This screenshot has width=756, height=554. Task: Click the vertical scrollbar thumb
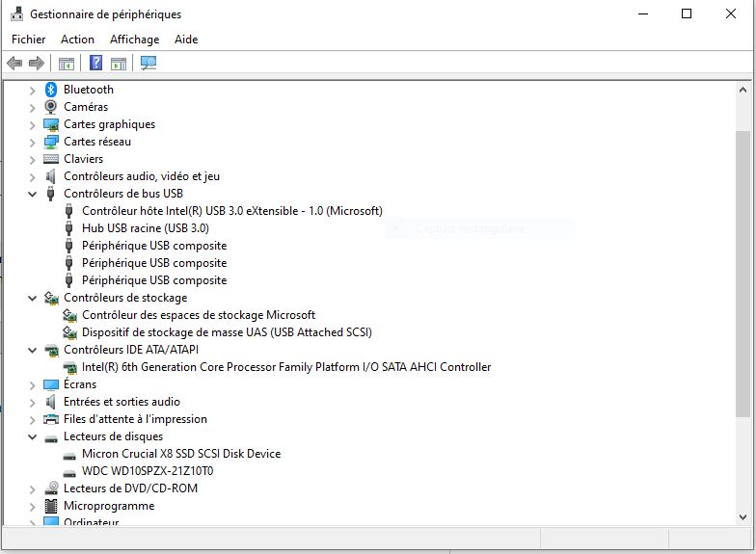tap(742, 274)
